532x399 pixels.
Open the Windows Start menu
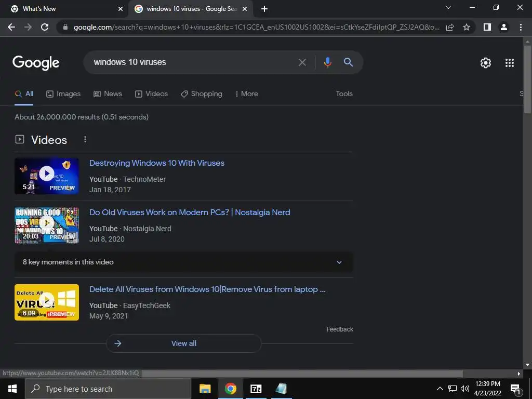(x=12, y=389)
